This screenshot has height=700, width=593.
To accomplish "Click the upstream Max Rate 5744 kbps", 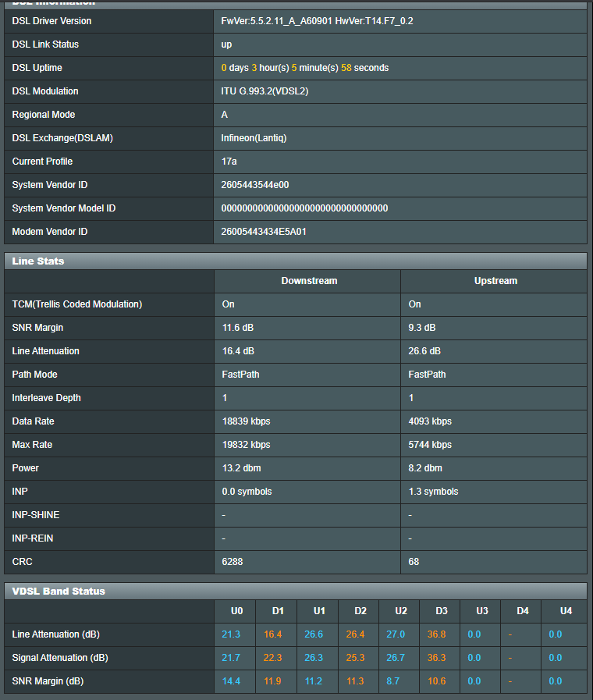I will tap(430, 445).
